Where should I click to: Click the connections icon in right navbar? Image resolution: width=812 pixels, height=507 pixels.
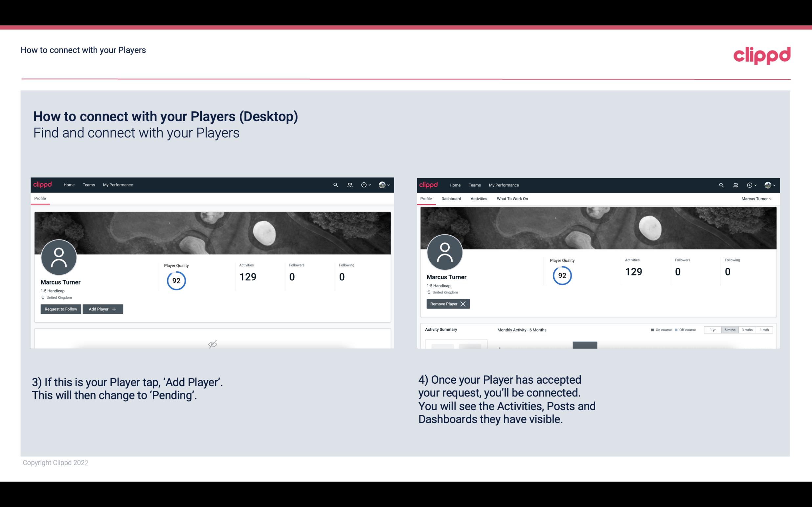coord(735,184)
